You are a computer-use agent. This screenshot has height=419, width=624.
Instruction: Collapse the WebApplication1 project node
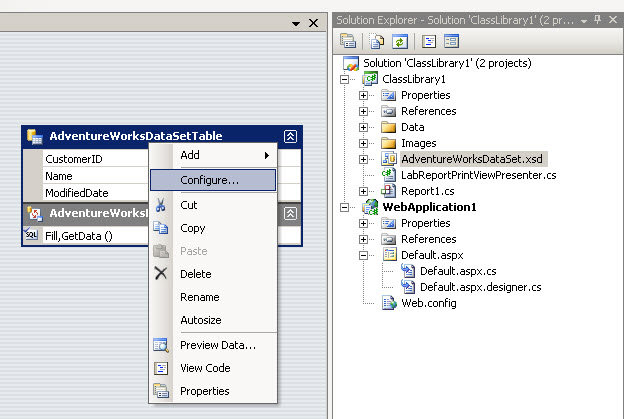point(345,207)
